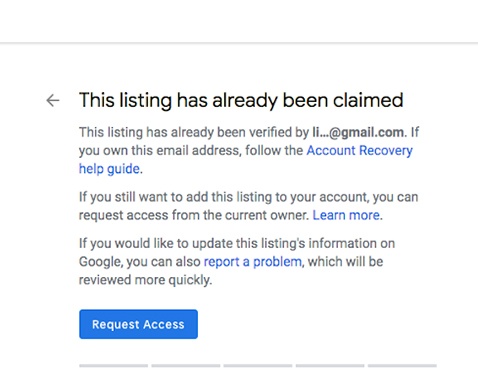478x379 pixels.
Task: Click the 'reviewed more quickly' text
Action: pyautogui.click(x=145, y=280)
